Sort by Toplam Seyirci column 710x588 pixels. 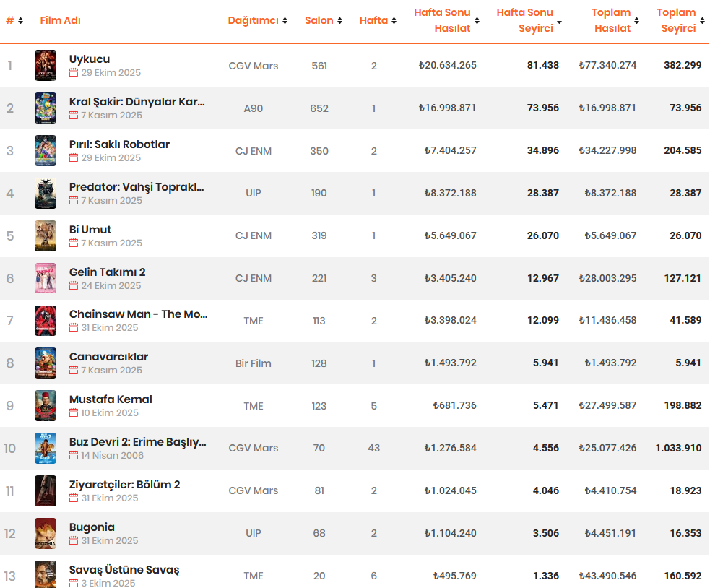(680, 20)
